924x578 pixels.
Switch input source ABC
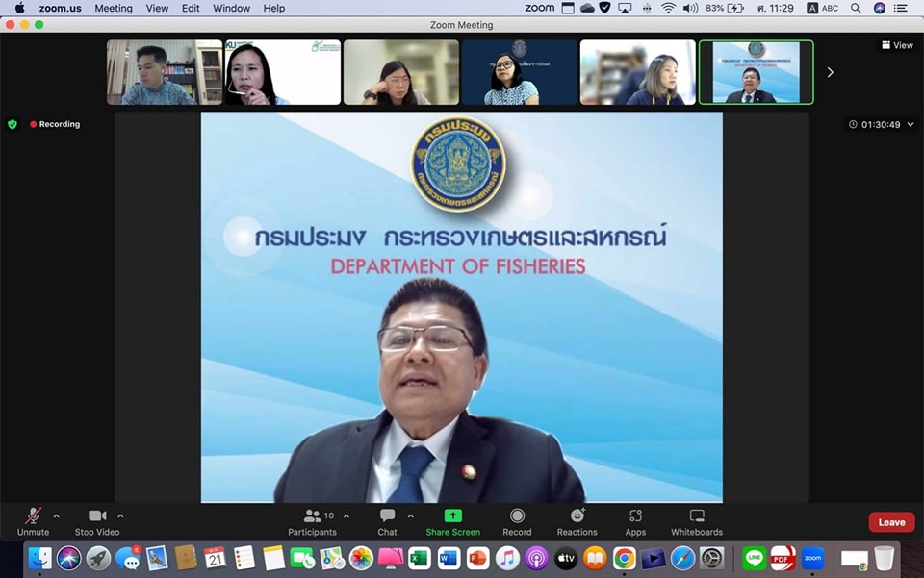tap(823, 9)
